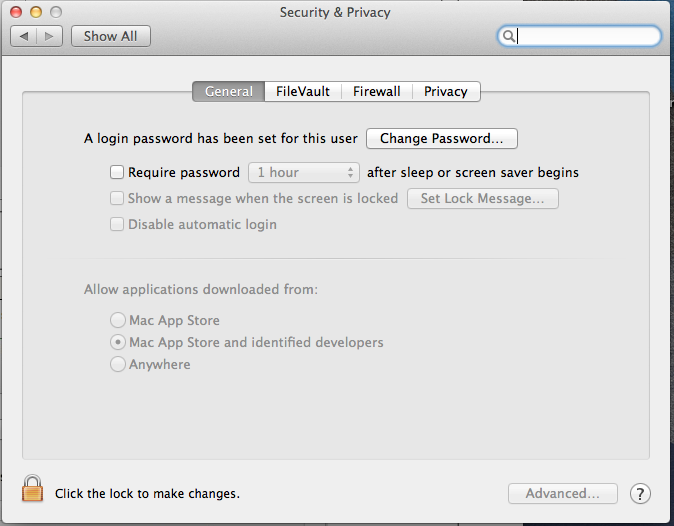Image resolution: width=674 pixels, height=526 pixels.
Task: Check Show a message when screen locked
Action: click(x=117, y=198)
